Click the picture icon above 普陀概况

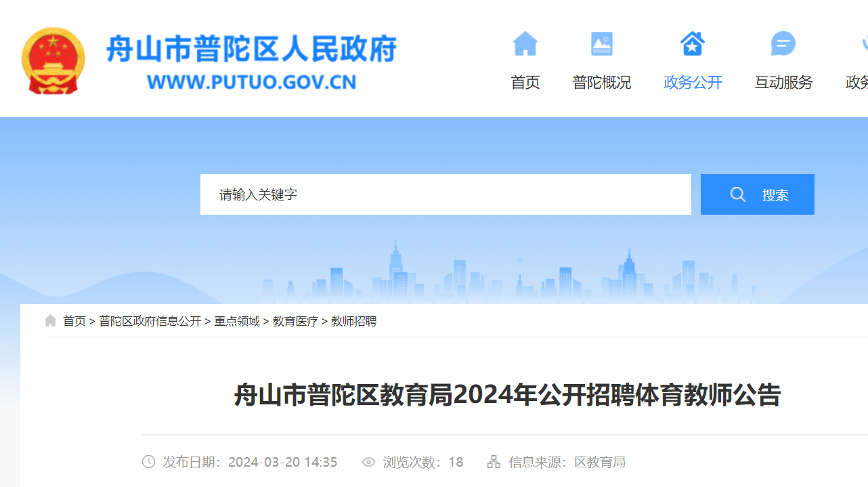pyautogui.click(x=602, y=44)
